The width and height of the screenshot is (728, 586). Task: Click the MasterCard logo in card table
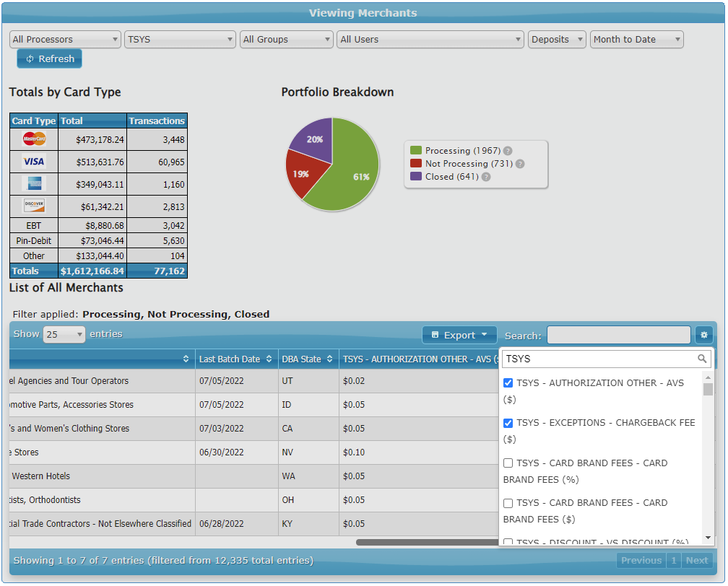tap(34, 139)
